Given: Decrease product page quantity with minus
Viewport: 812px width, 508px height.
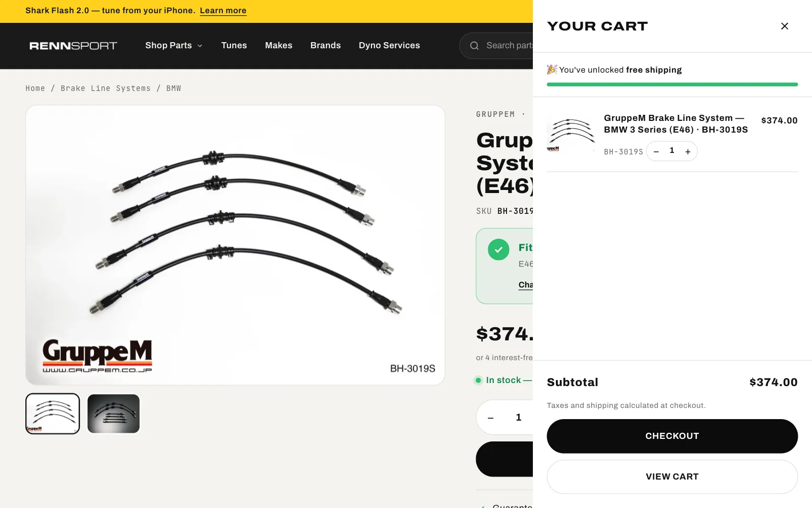Looking at the screenshot, I should 490,418.
